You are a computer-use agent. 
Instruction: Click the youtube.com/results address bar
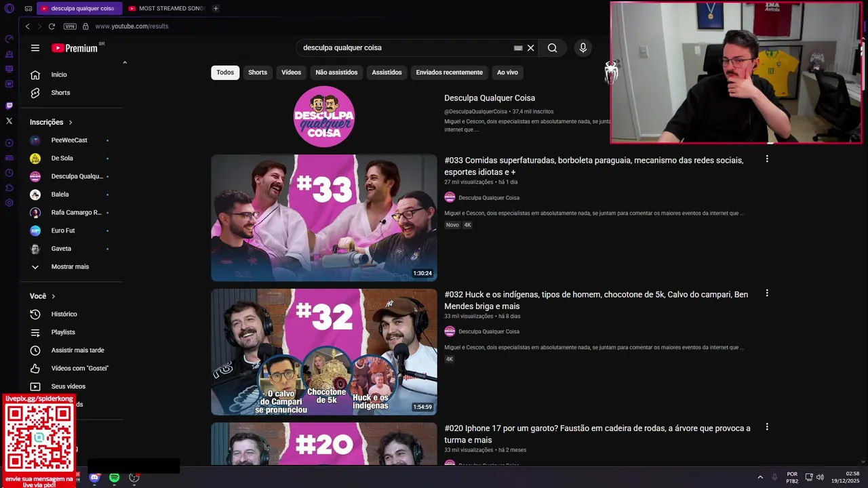pos(132,26)
